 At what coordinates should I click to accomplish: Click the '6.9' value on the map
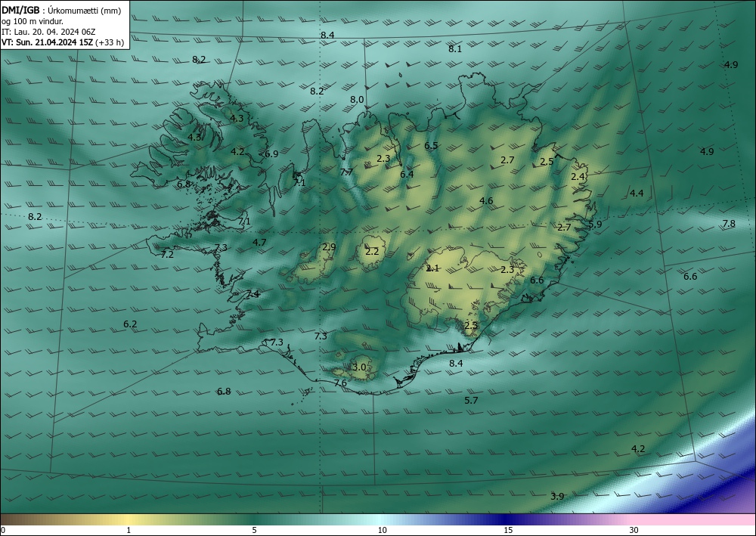tap(271, 153)
